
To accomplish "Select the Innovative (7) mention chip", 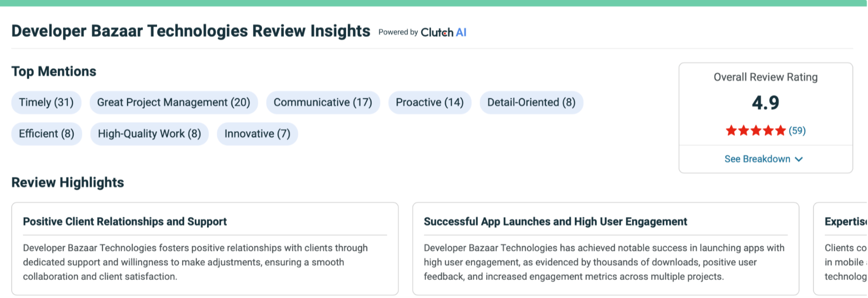I will tap(257, 134).
